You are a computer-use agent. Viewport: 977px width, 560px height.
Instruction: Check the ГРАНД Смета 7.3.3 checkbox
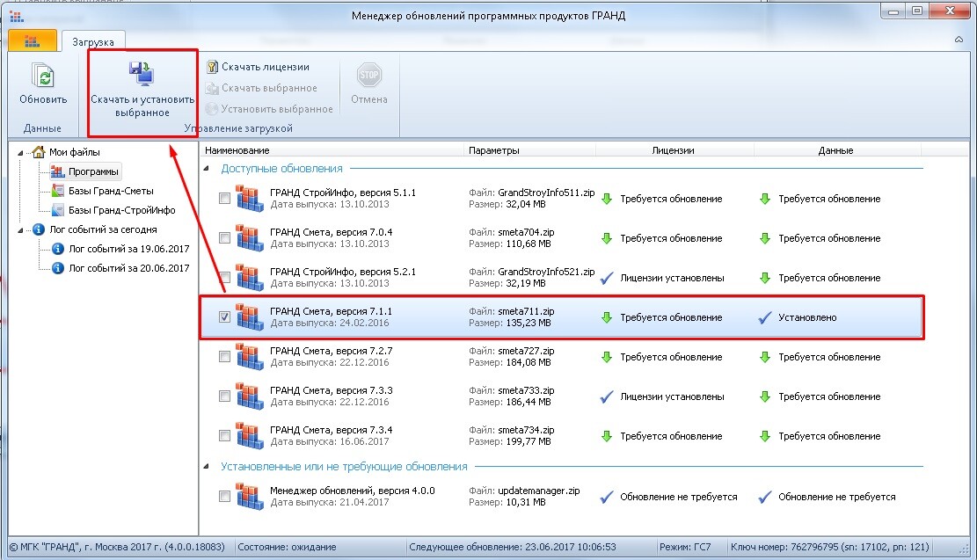point(224,396)
